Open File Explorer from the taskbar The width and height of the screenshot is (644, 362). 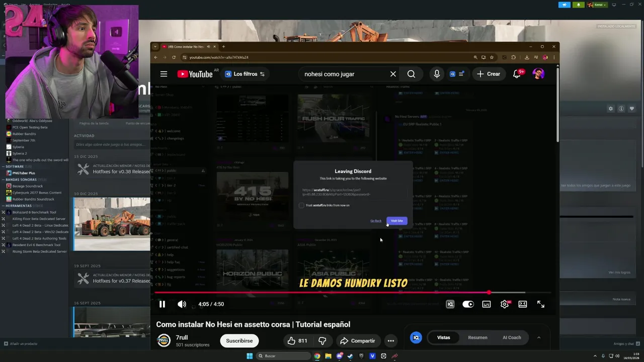pos(328,356)
